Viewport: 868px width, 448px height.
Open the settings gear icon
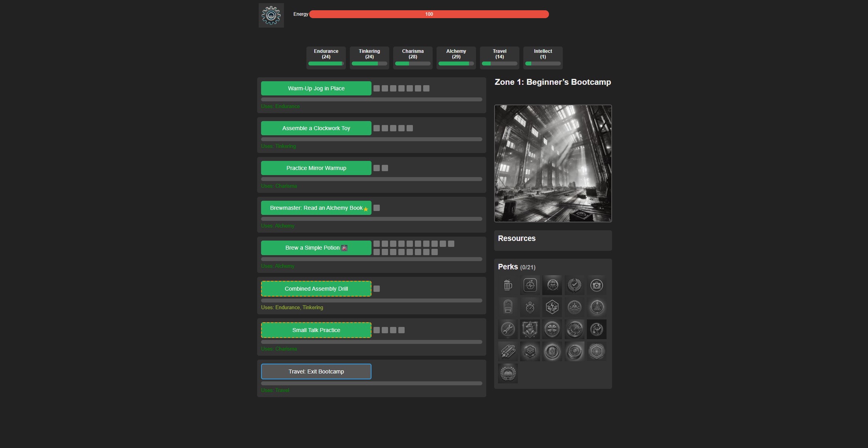pos(271,15)
